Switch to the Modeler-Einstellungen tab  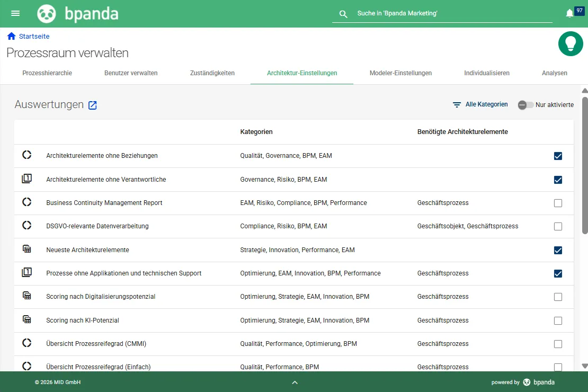[400, 73]
